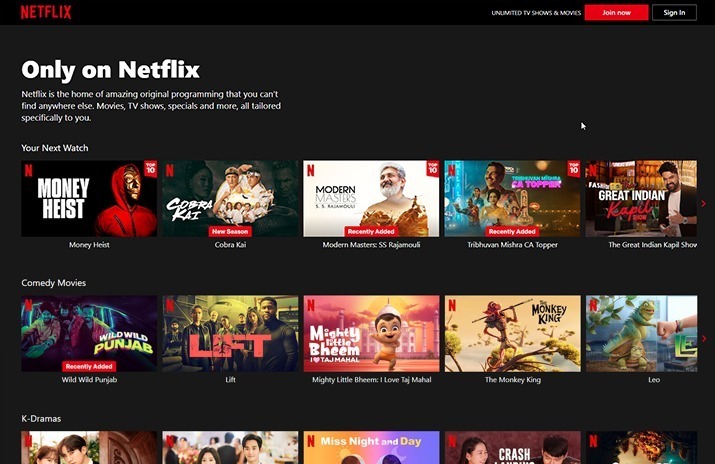Click Netflix N icon on Lift poster
This screenshot has height=464, width=715.
170,305
